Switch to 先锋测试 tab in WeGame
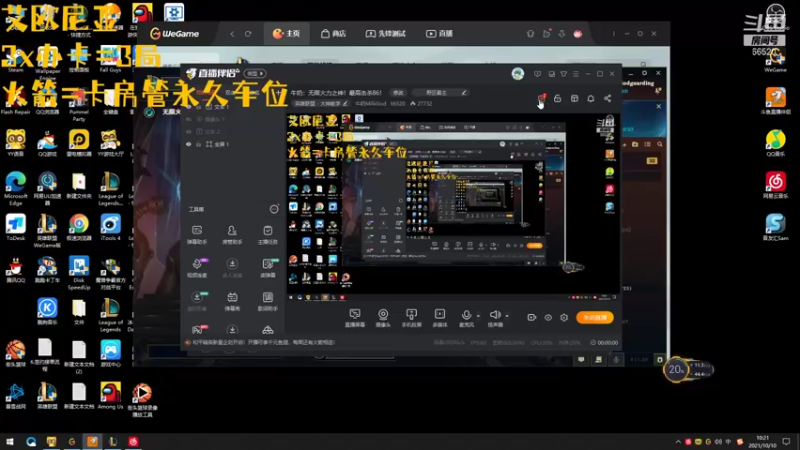 coord(386,34)
